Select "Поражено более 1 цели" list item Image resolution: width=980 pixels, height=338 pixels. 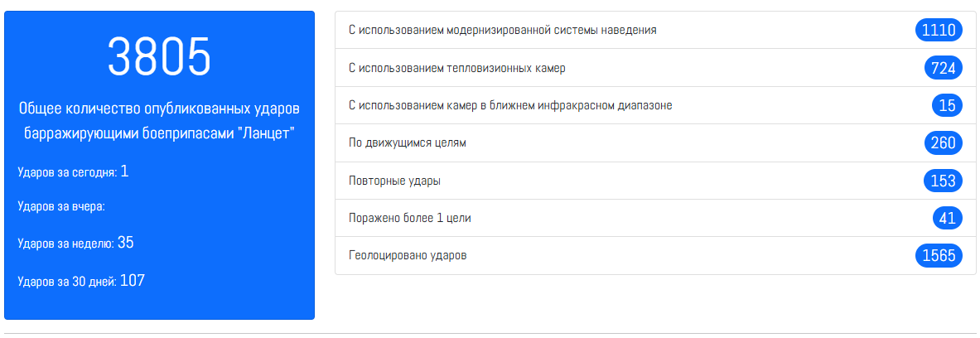(x=410, y=218)
